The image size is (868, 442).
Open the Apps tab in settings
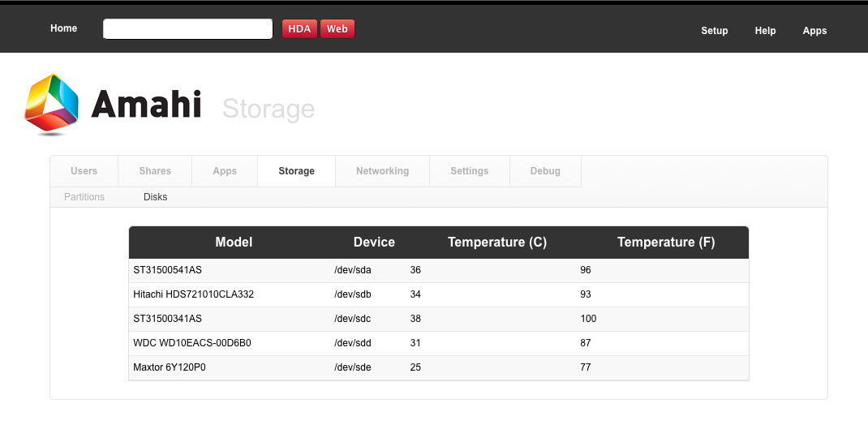tap(225, 171)
